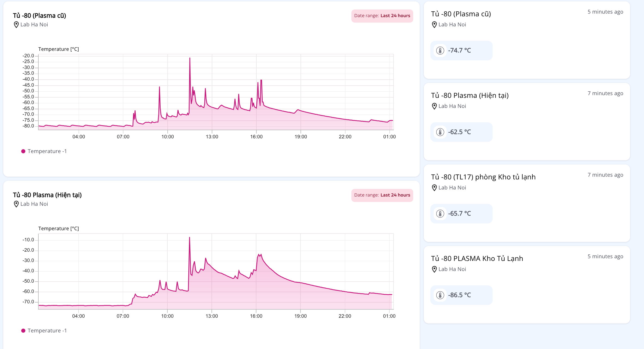
Task: Open Tủ -80 PLASMA Kho Tủ Lạnh card
Action: pyautogui.click(x=477, y=258)
